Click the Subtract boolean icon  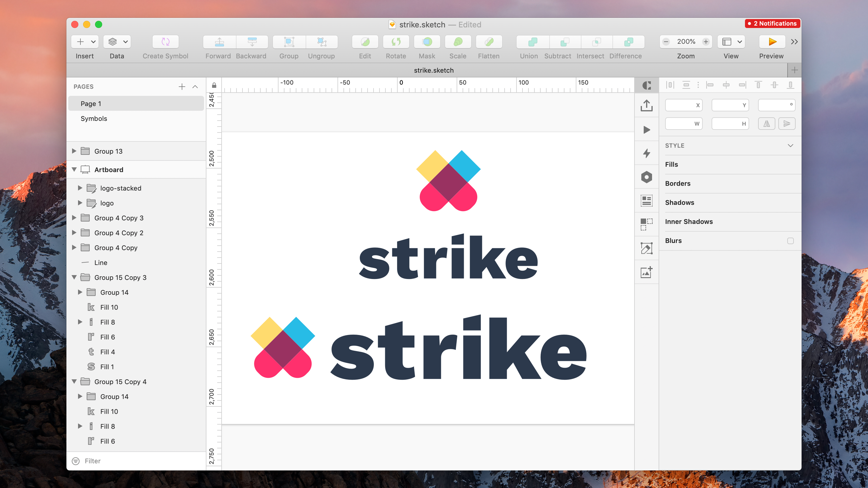click(x=565, y=42)
